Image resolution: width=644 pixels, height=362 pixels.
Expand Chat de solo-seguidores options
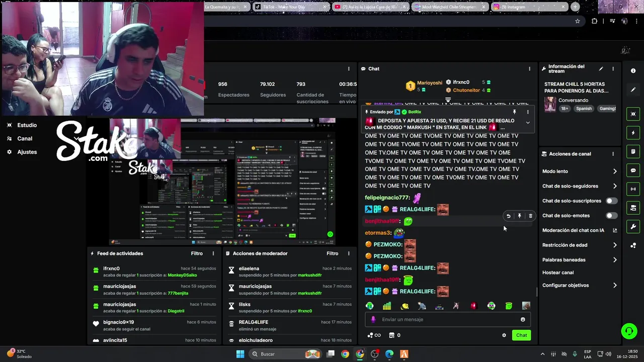pos(615,186)
